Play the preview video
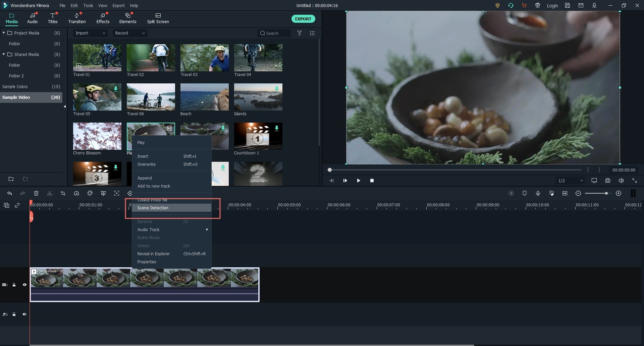The width and height of the screenshot is (644, 346). point(359,181)
